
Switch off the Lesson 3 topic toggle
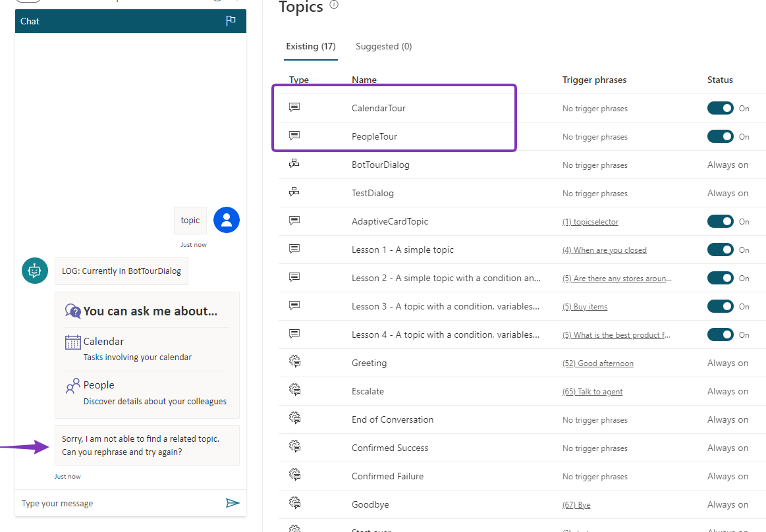click(720, 306)
